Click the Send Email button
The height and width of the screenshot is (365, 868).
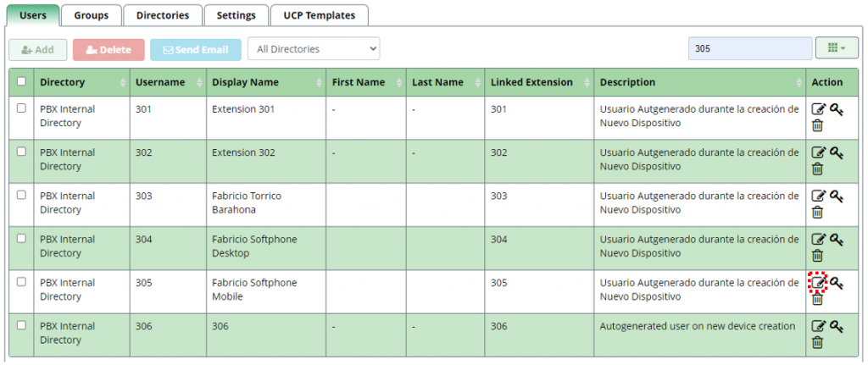(196, 50)
